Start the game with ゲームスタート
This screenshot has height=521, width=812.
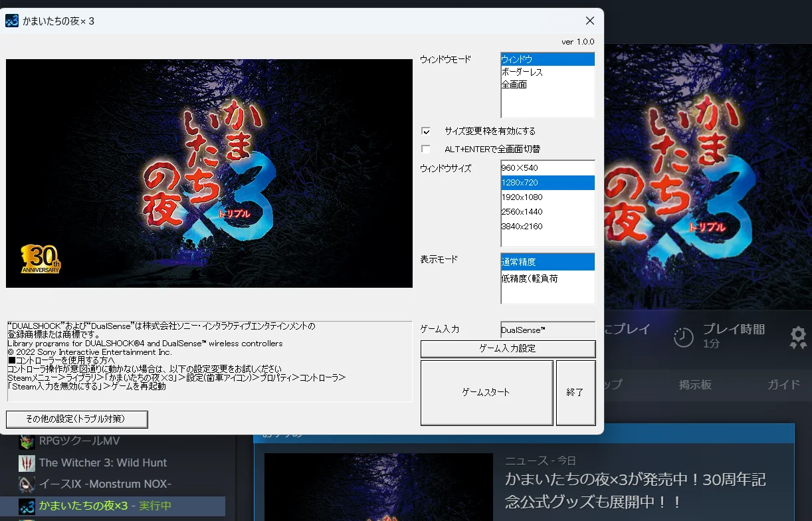pos(486,393)
